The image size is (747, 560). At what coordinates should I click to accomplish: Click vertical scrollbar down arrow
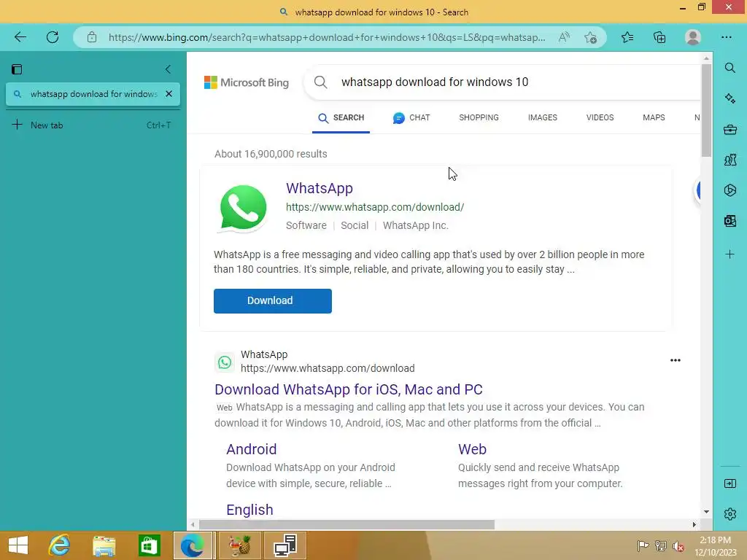[706, 512]
